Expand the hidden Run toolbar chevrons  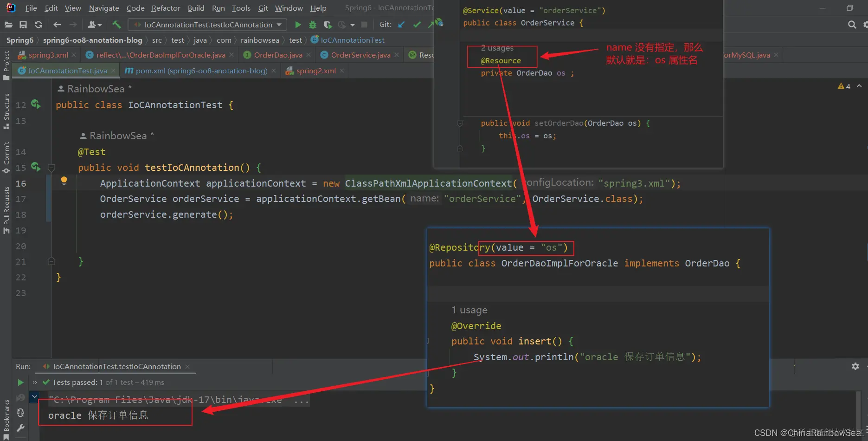(34, 383)
